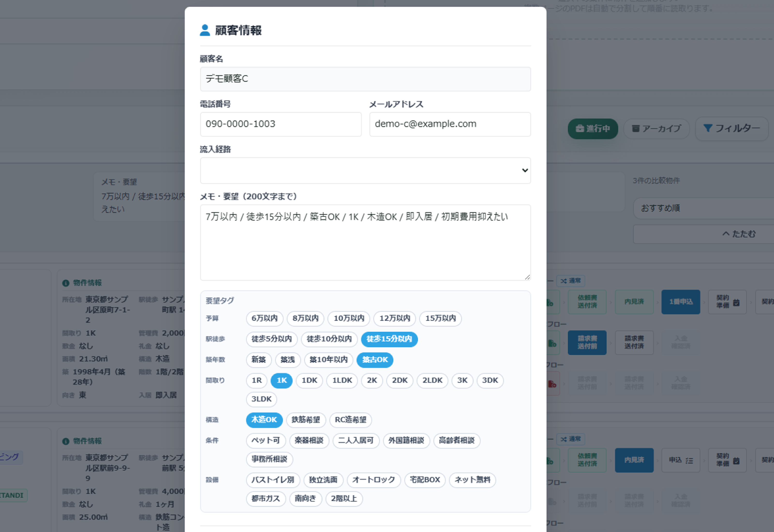Select the 15万以内 budget tag
This screenshot has height=532, width=774.
[440, 318]
